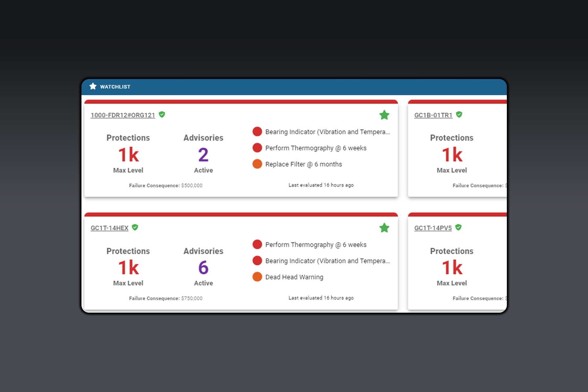Image resolution: width=588 pixels, height=392 pixels.
Task: Unfavorite the 1000-FDR12#ORG121 asset via its green star
Action: (385, 115)
